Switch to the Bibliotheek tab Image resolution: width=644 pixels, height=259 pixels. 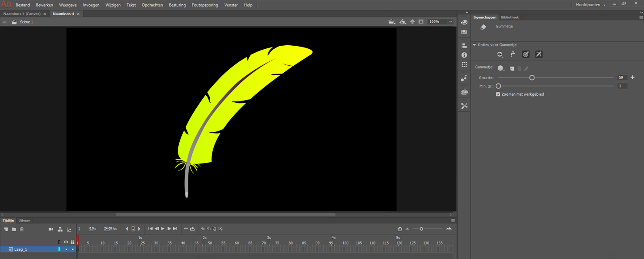pyautogui.click(x=510, y=17)
